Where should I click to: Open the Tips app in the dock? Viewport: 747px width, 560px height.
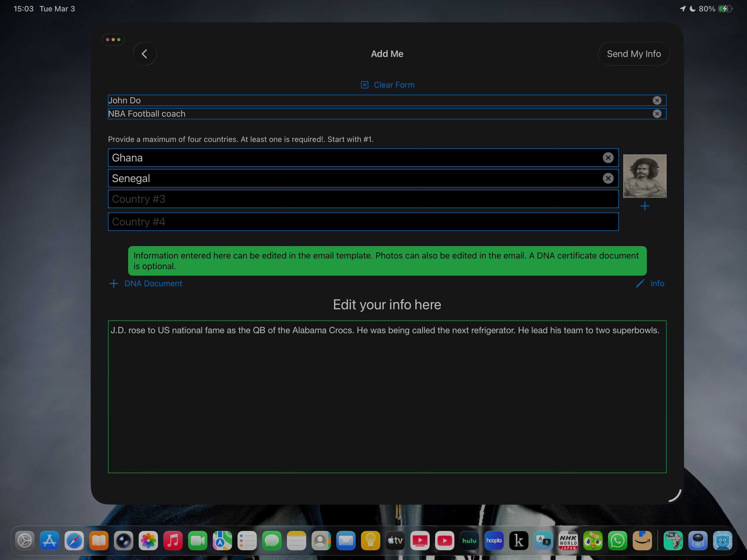coord(371,541)
